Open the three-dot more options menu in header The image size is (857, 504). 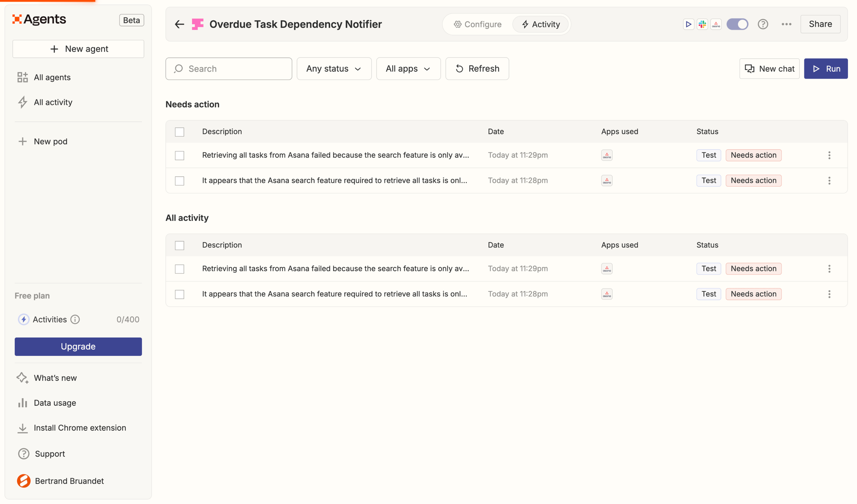[x=786, y=24]
